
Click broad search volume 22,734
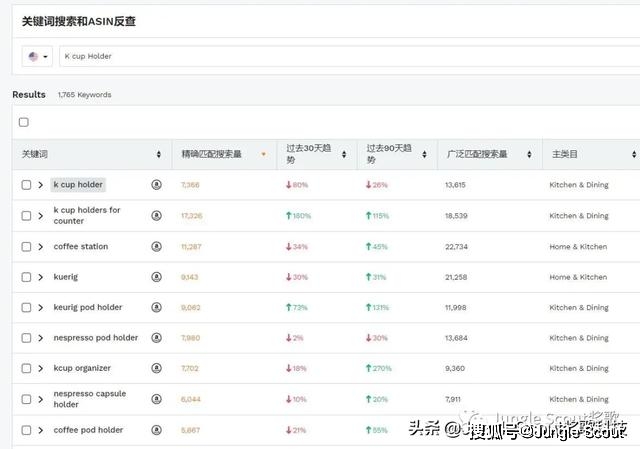[x=456, y=247]
